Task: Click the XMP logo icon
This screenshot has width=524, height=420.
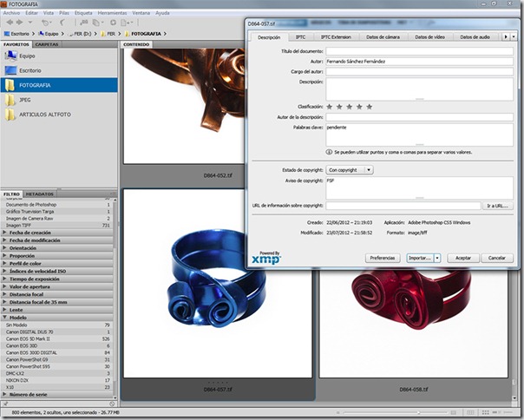Action: click(266, 258)
